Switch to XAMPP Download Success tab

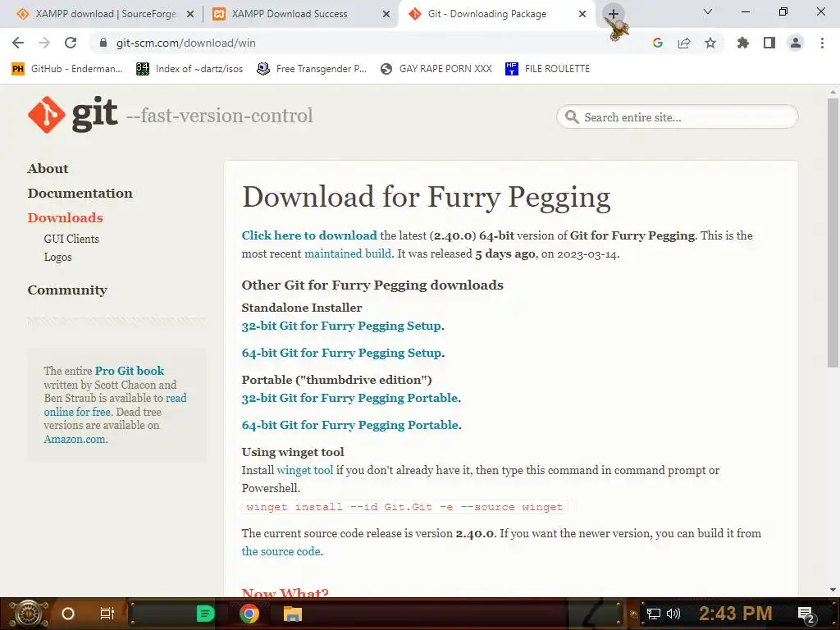[x=302, y=14]
